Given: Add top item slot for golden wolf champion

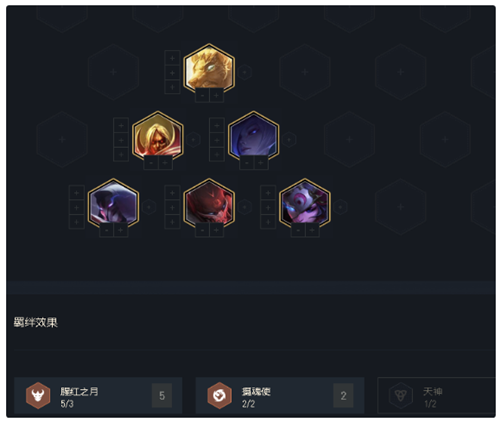Looking at the screenshot, I should coord(172,58).
